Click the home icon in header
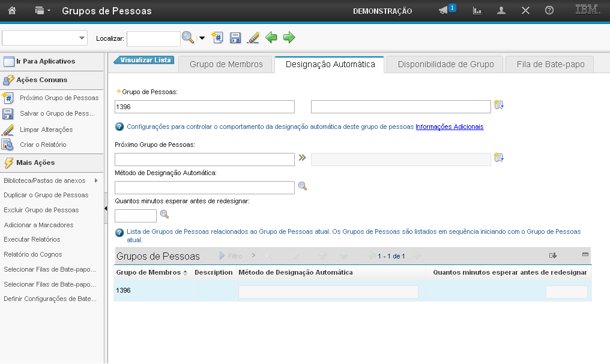 point(11,11)
